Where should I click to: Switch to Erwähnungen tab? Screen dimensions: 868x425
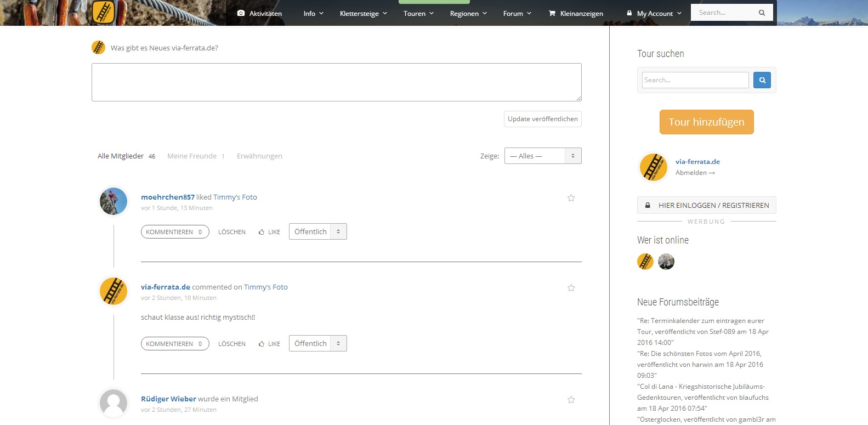pyautogui.click(x=259, y=156)
